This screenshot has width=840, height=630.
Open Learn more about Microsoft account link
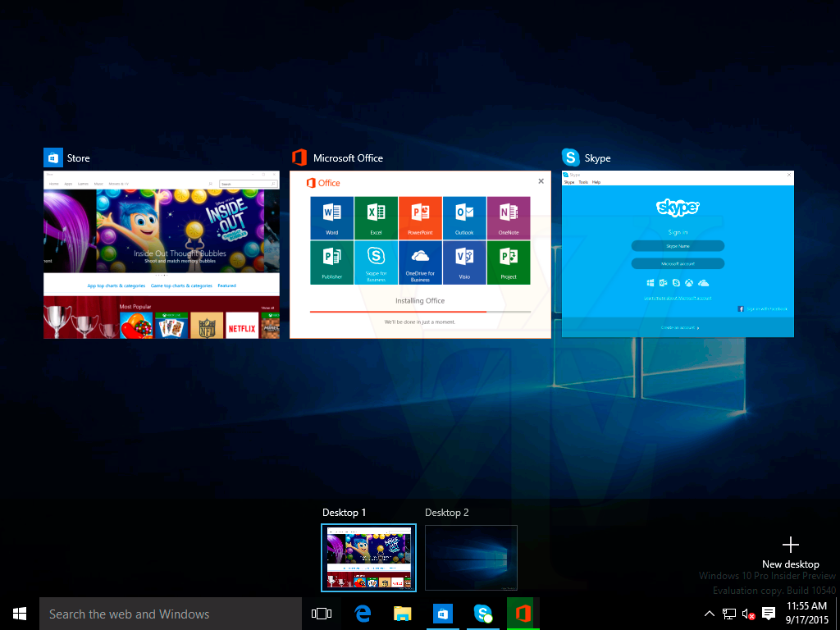click(678, 298)
